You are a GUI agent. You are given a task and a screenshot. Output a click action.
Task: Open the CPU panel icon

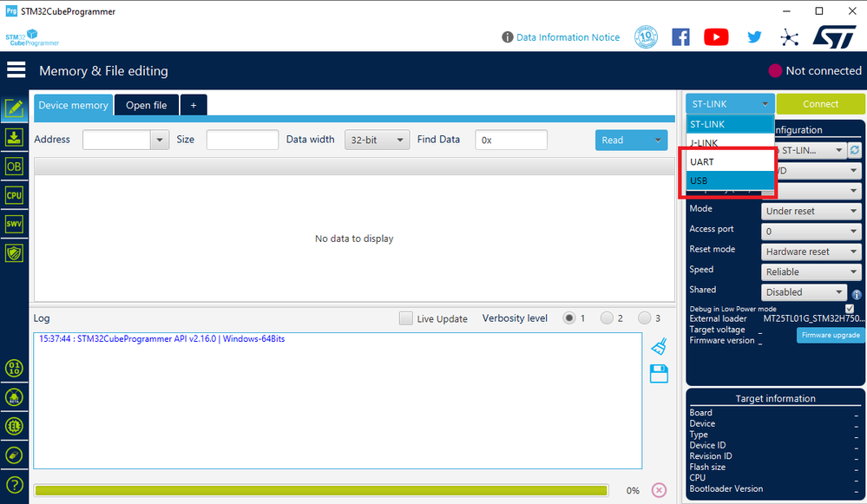(14, 195)
